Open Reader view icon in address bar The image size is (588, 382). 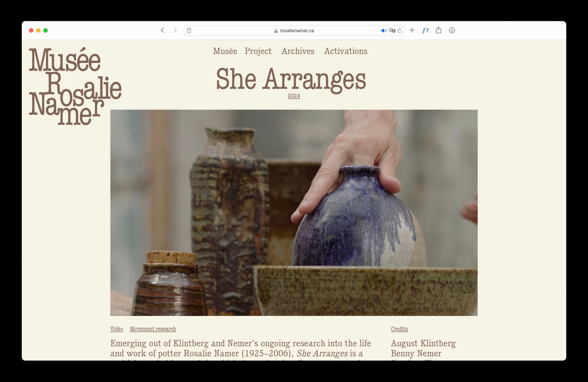pyautogui.click(x=189, y=31)
